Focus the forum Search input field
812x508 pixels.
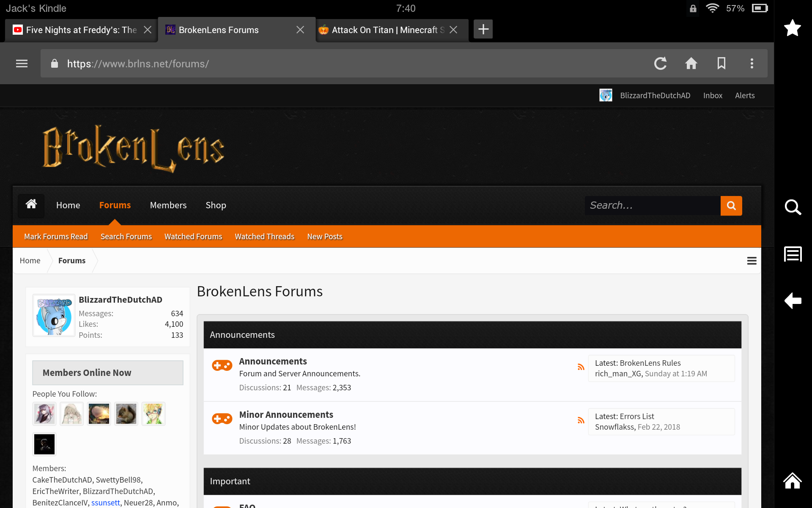pos(653,206)
